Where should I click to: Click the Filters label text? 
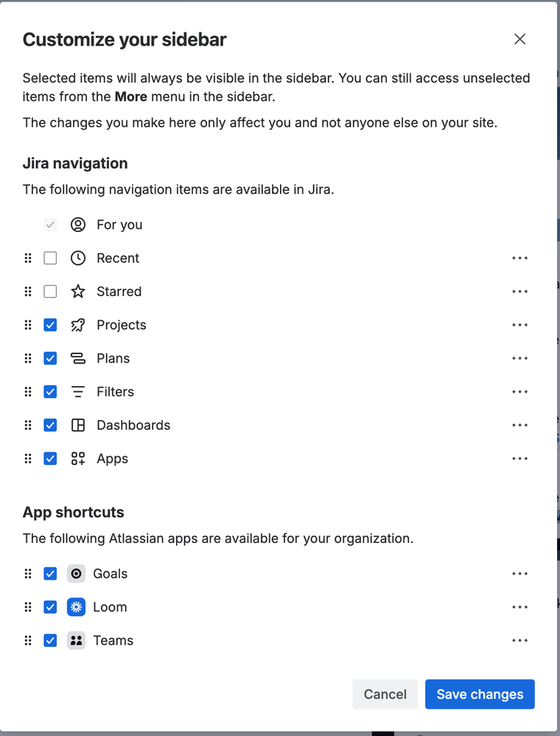[116, 391]
